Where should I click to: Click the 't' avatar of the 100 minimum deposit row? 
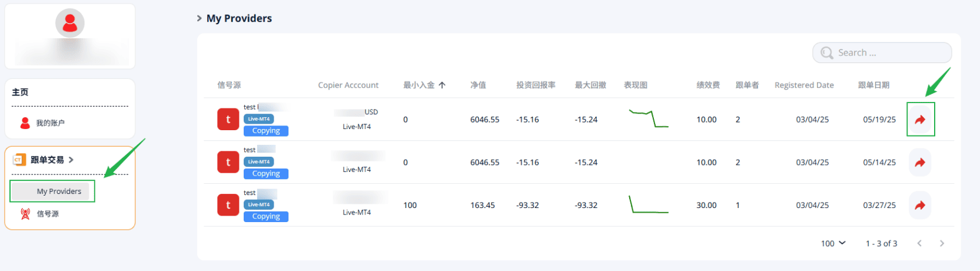228,206
